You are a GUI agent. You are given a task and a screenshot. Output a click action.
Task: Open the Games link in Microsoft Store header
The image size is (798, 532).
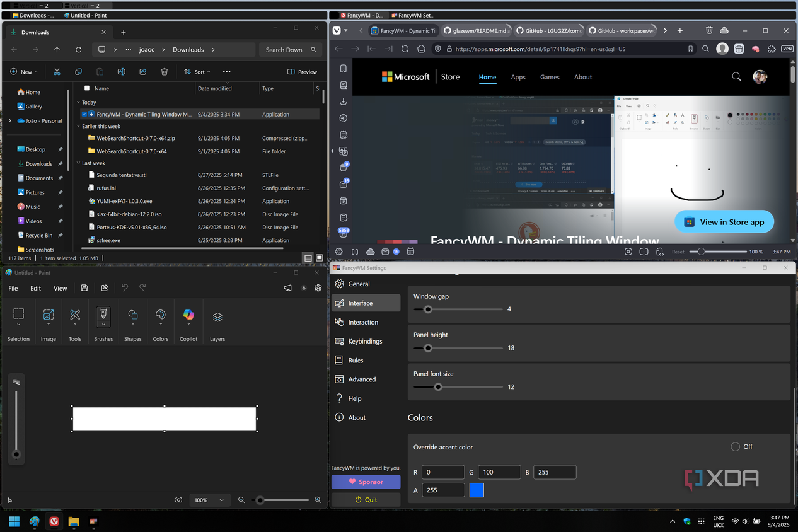coord(550,77)
